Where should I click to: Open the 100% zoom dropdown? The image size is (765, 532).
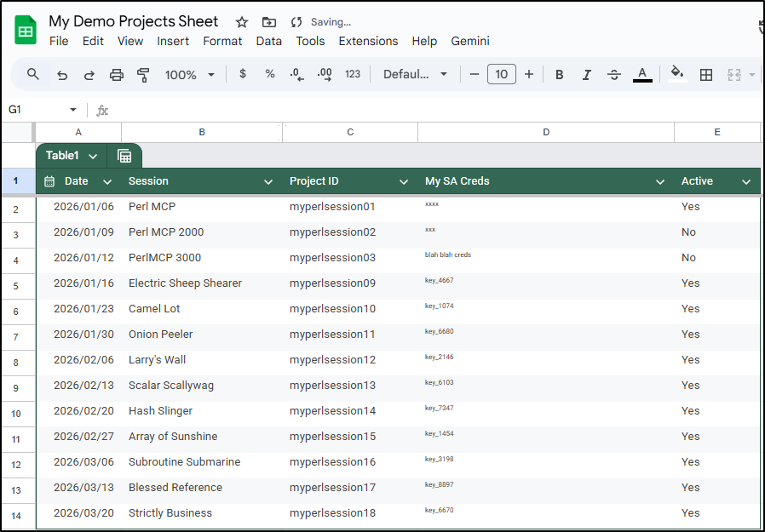pyautogui.click(x=189, y=75)
